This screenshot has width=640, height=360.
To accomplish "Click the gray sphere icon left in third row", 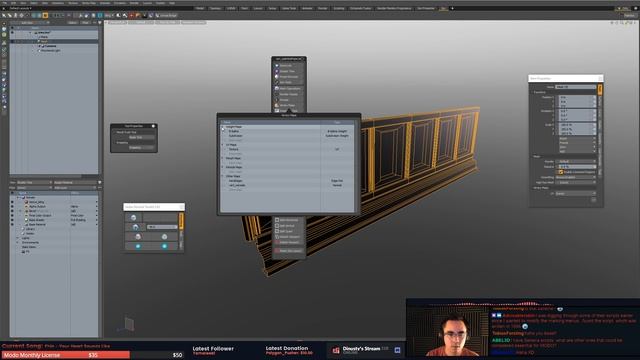I will (x=138, y=237).
